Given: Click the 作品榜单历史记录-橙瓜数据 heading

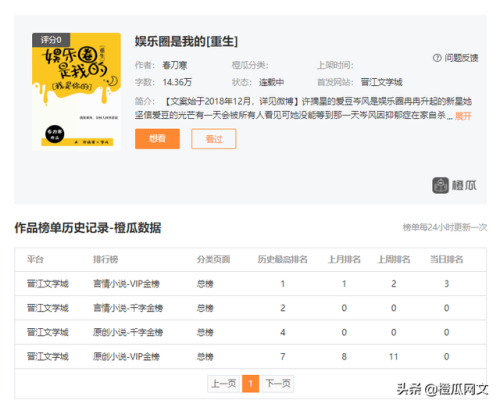Looking at the screenshot, I should click(88, 228).
